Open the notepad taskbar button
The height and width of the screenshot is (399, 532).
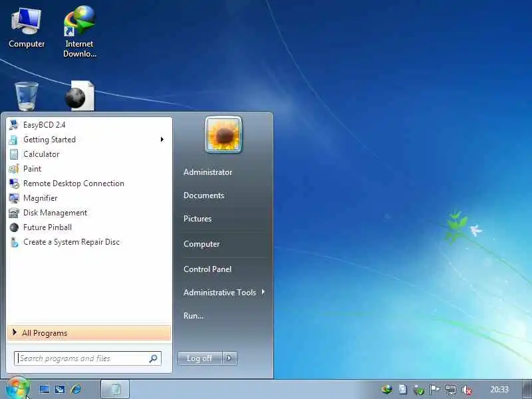[115, 389]
